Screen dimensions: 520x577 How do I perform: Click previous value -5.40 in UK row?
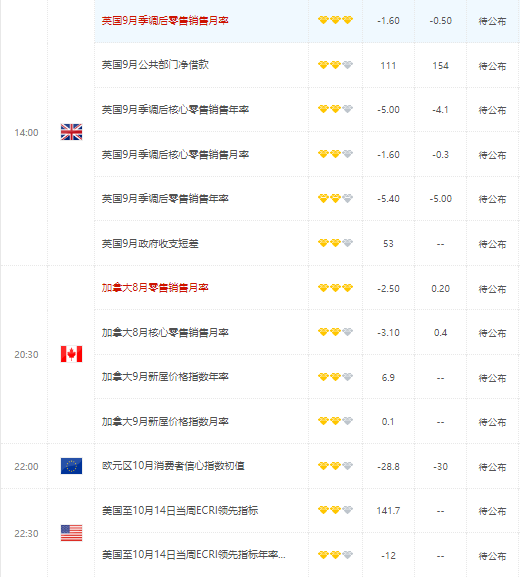point(388,199)
